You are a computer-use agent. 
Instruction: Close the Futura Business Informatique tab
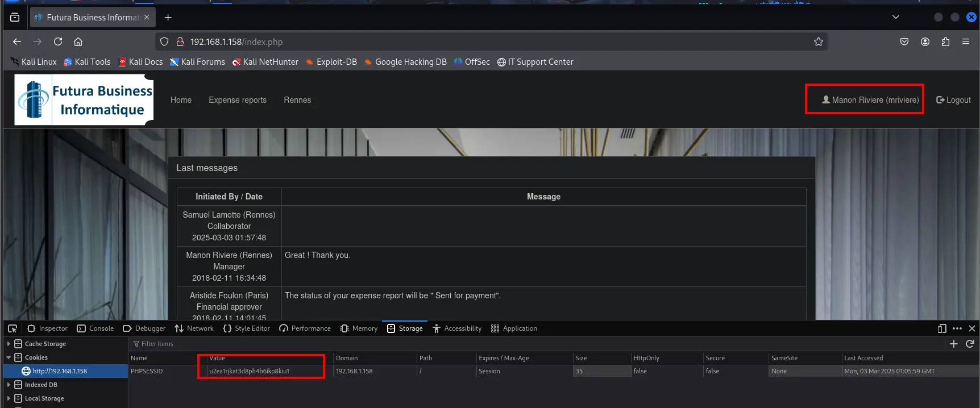(x=147, y=17)
